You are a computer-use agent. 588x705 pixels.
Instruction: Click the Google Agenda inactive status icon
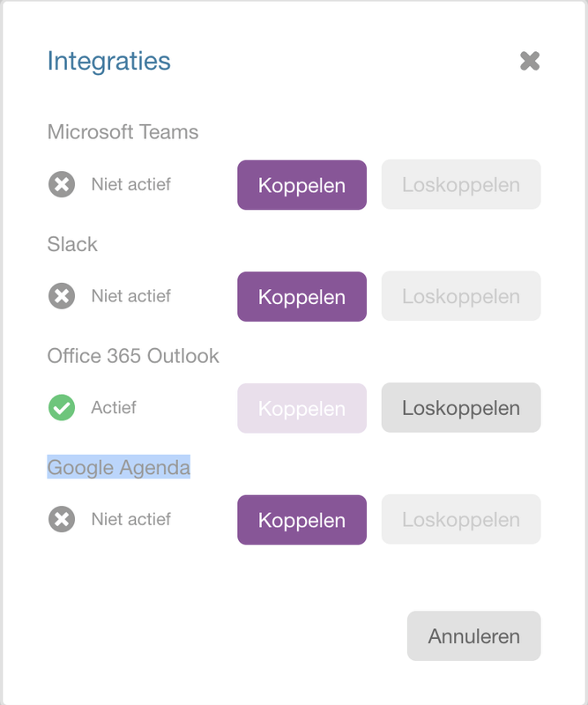[62, 519]
